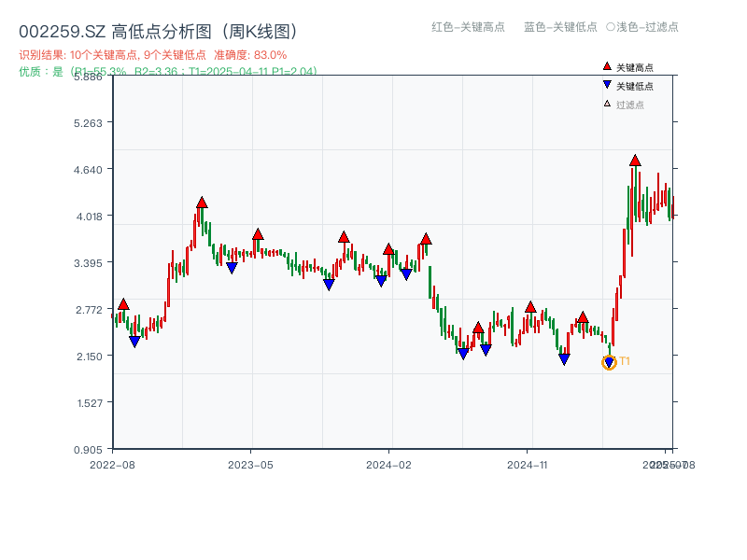This screenshot has height=560, width=747.
Task: Click the 002259.SZ 高低点分析图 chart title
Action: [158, 31]
